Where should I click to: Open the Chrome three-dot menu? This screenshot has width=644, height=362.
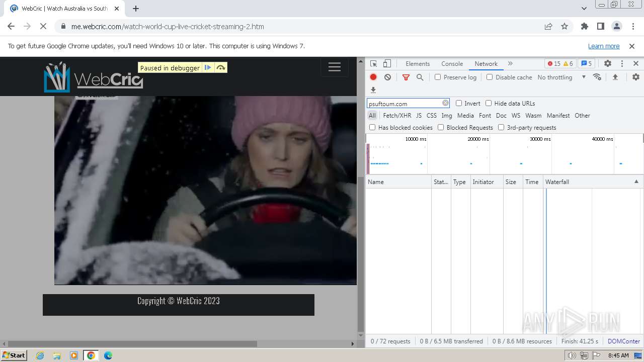click(632, 27)
